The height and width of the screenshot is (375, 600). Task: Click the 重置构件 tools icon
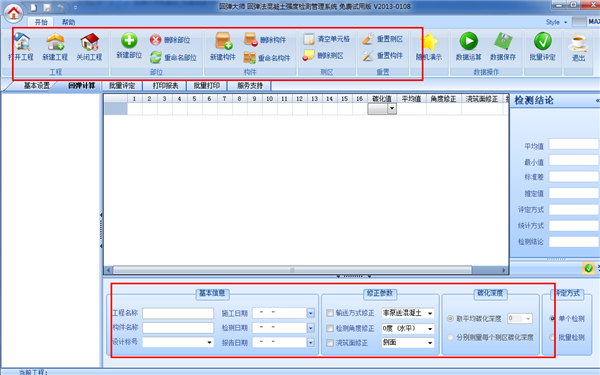[x=368, y=55]
